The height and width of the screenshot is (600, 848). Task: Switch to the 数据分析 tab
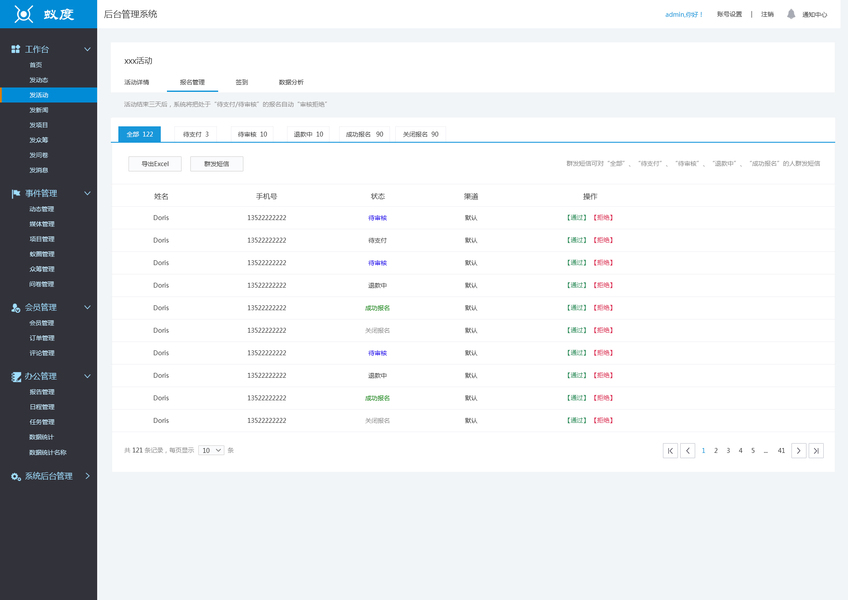point(291,82)
